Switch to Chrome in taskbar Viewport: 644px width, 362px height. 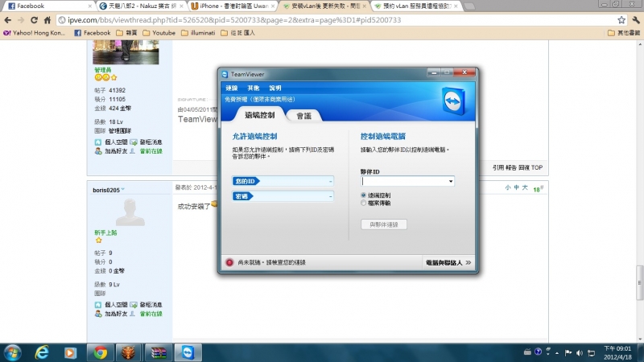click(x=100, y=352)
